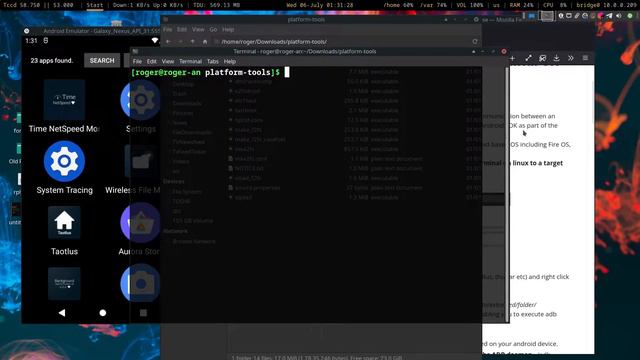Image resolution: width=640 pixels, height=360 pixels.
Task: Tap the Android back navigation button
Action: [62, 313]
